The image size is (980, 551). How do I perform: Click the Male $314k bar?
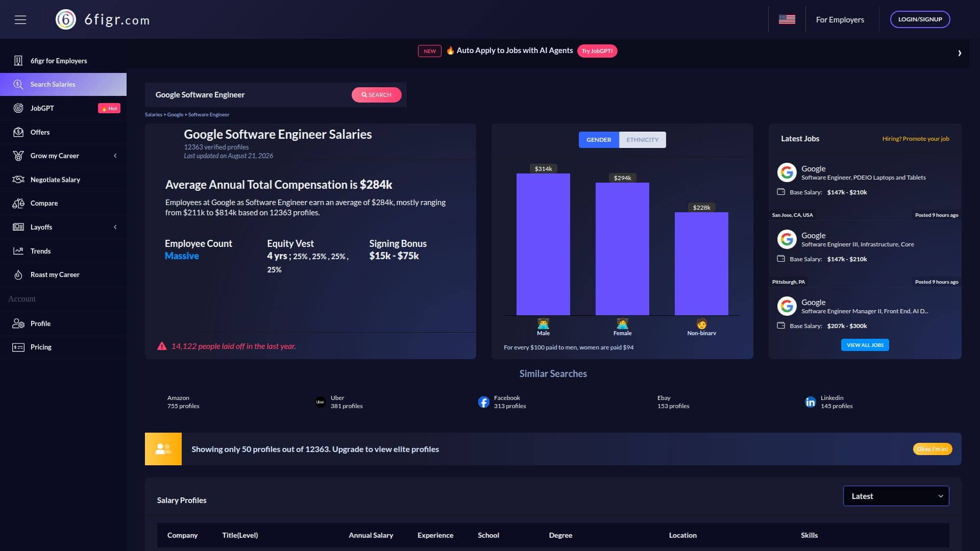tap(543, 244)
